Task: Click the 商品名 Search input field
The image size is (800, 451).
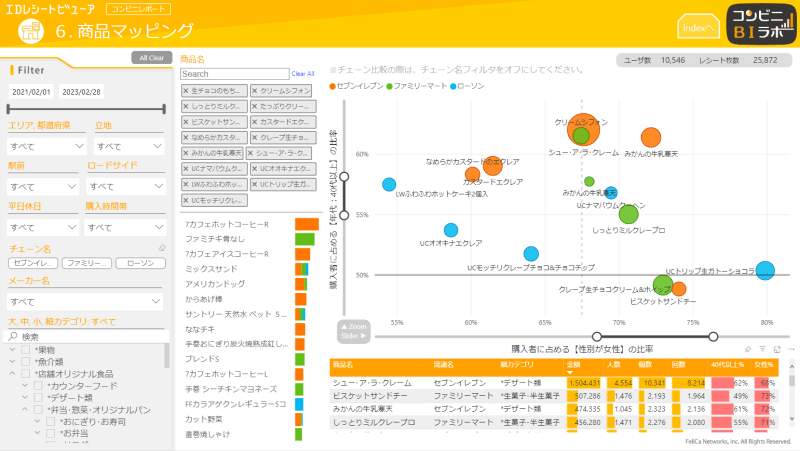Action: pyautogui.click(x=235, y=74)
